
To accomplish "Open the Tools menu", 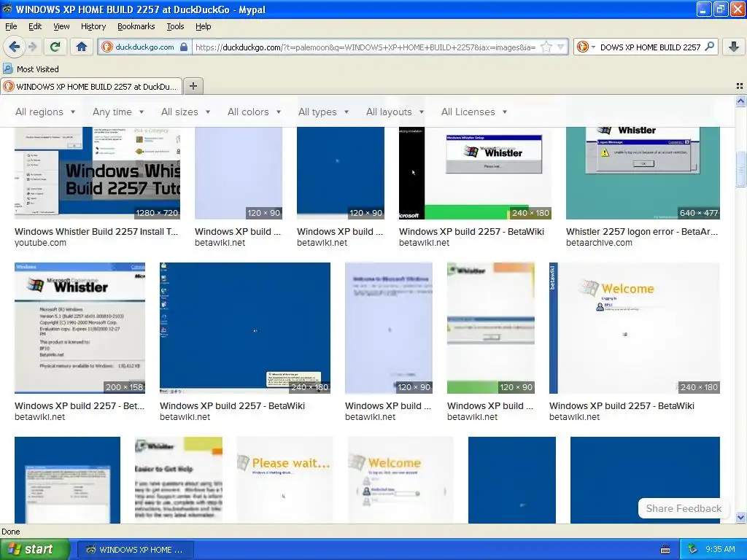I will coord(175,26).
